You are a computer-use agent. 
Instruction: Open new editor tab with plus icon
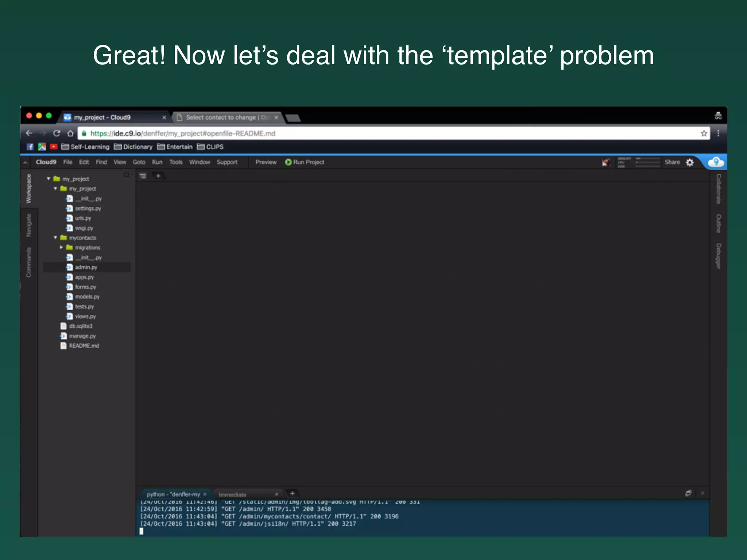(158, 176)
